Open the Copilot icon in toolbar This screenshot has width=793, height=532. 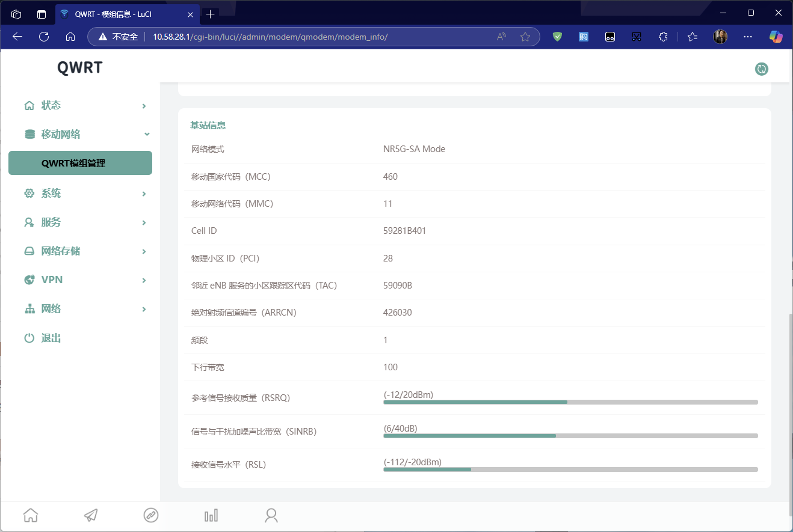pyautogui.click(x=776, y=37)
